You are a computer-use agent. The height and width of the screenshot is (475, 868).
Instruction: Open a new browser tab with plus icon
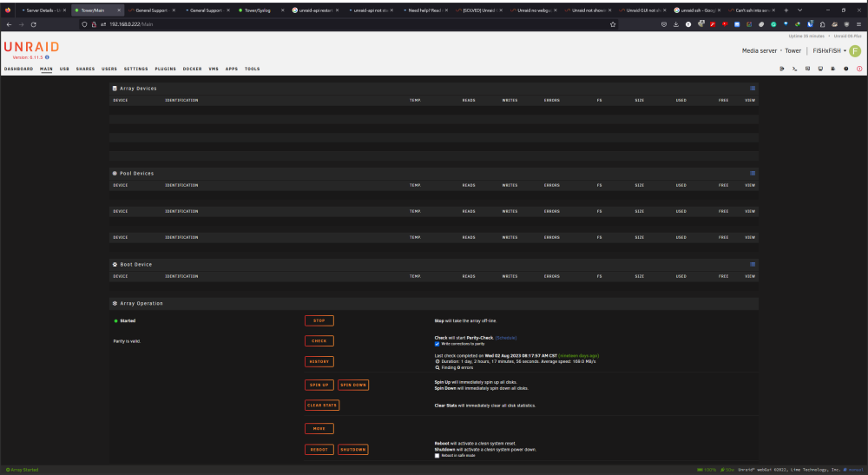[x=786, y=10]
